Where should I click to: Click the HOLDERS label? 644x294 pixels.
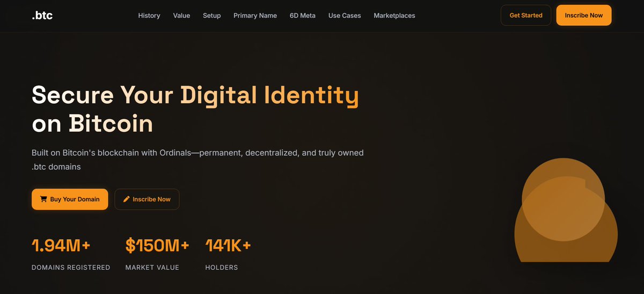point(222,267)
